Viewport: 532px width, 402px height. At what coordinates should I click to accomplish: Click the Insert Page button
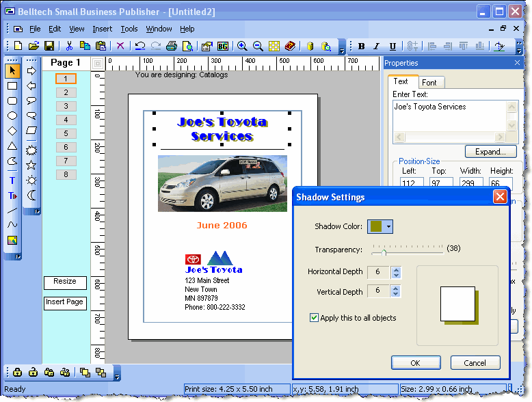pos(65,302)
